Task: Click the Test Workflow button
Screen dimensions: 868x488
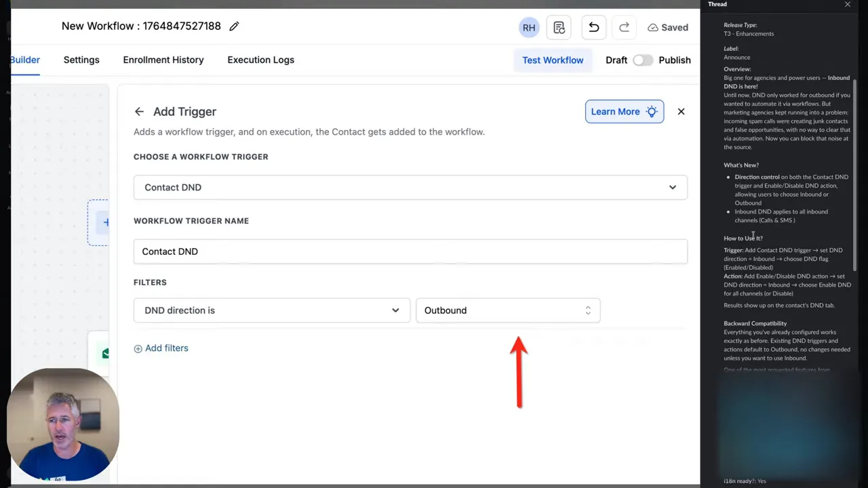Action: click(553, 60)
